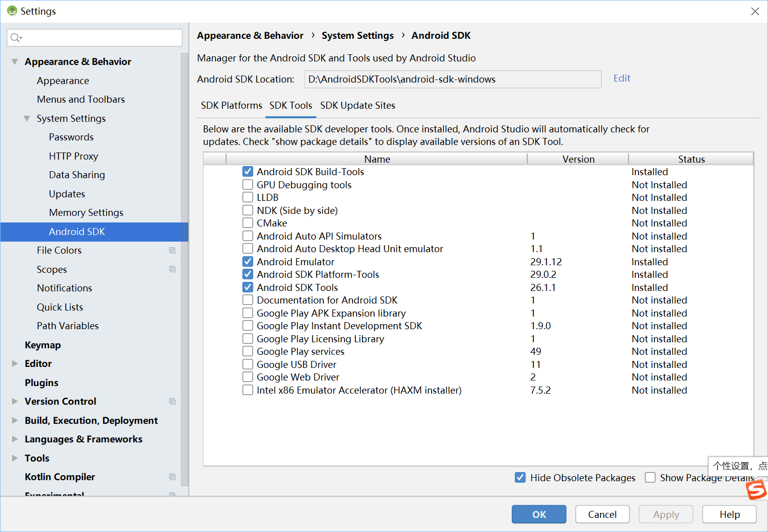The width and height of the screenshot is (768, 532).
Task: Enable the Show Package Details checkbox
Action: coord(650,478)
